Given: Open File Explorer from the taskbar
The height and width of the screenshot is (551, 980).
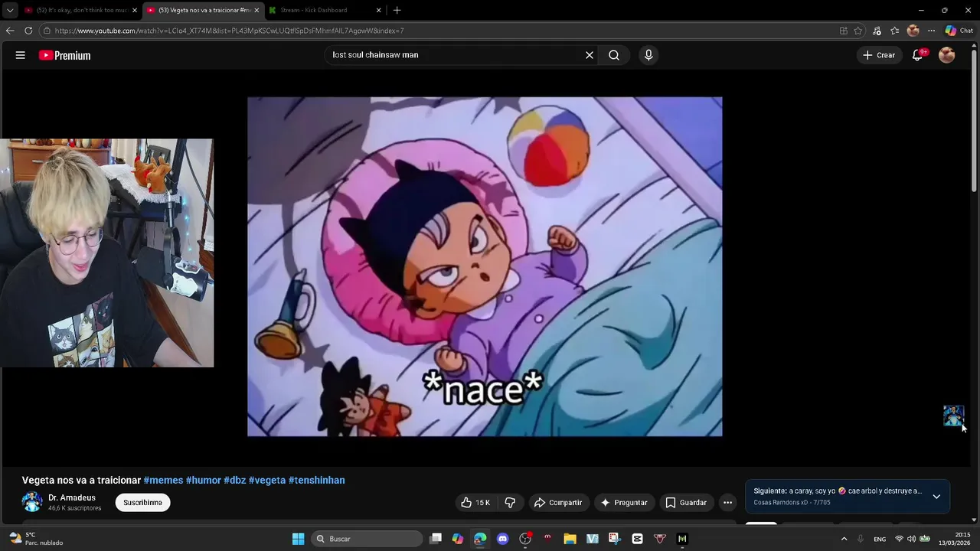Looking at the screenshot, I should tap(570, 539).
